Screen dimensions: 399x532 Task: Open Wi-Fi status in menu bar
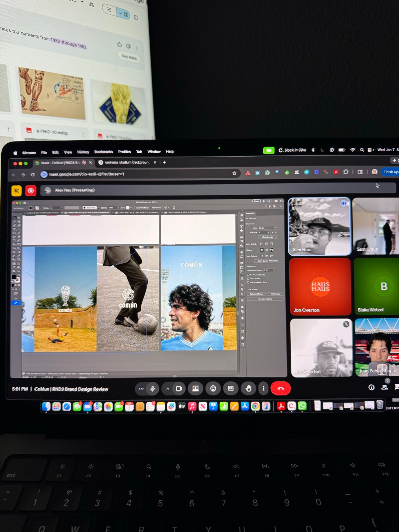click(x=353, y=150)
